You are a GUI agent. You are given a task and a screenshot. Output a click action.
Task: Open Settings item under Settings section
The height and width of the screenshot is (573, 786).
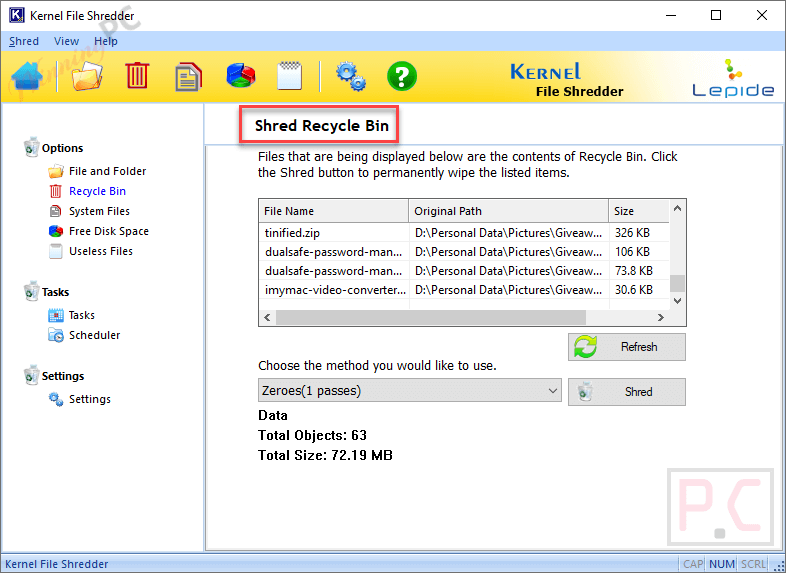click(x=79, y=400)
